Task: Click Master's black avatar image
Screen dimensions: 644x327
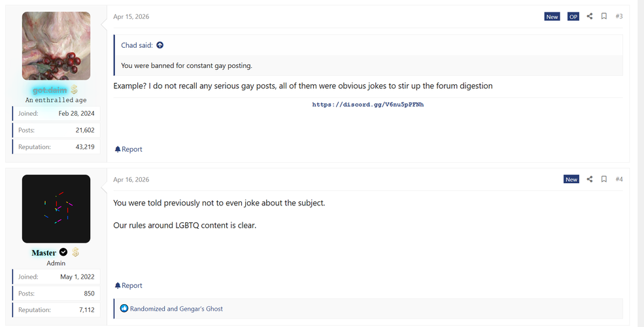Action: [x=56, y=209]
